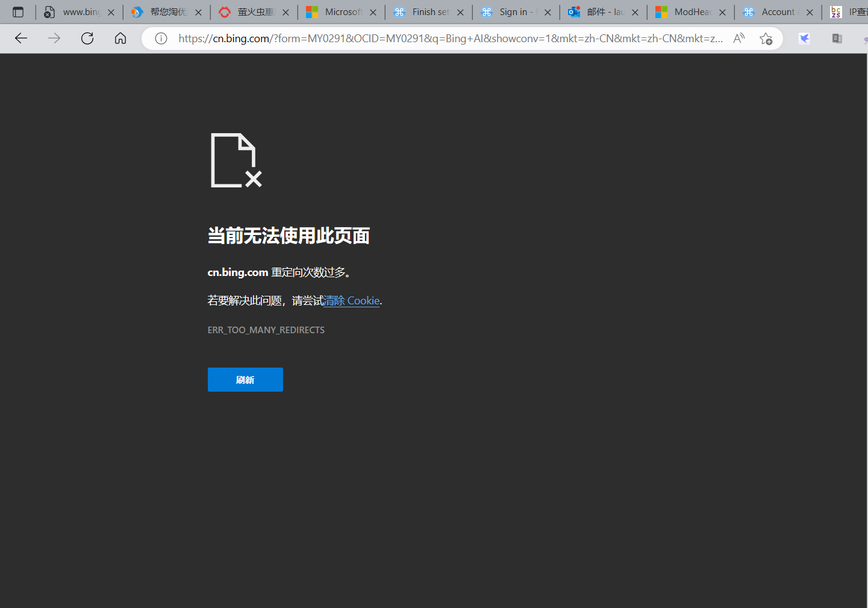The width and height of the screenshot is (868, 608).
Task: Switch to the 帮您淘优 tab
Action: [x=166, y=12]
